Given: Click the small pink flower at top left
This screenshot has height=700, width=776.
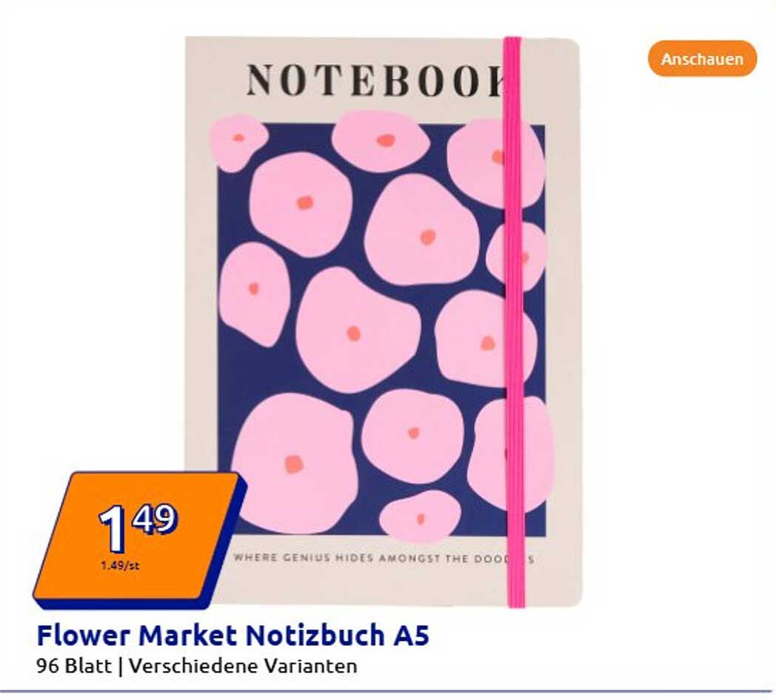Looking at the screenshot, I should pyautogui.click(x=238, y=142).
